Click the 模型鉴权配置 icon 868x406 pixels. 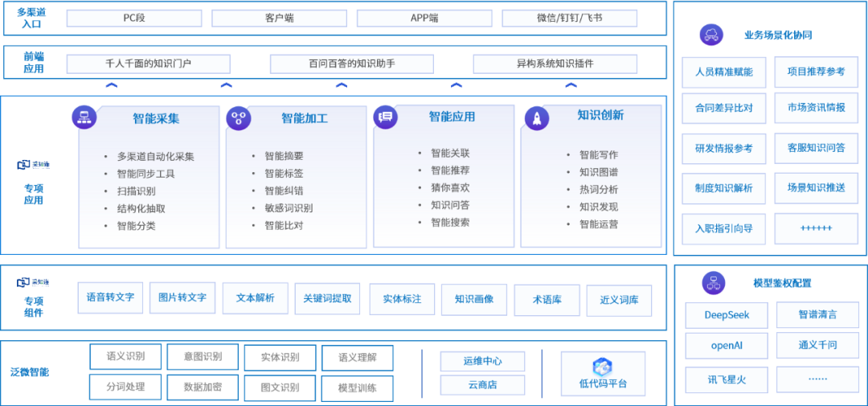(x=714, y=283)
